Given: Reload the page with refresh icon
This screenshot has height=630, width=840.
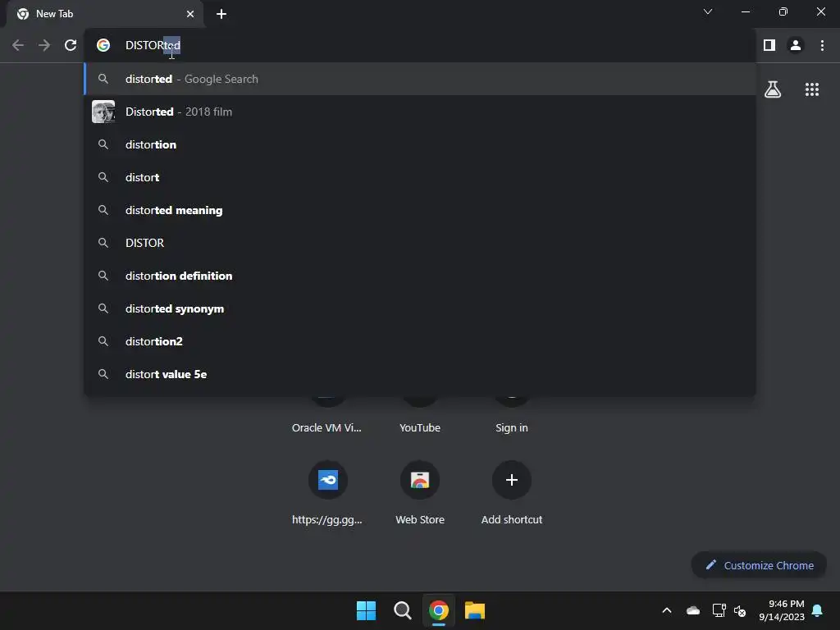Looking at the screenshot, I should pos(71,45).
